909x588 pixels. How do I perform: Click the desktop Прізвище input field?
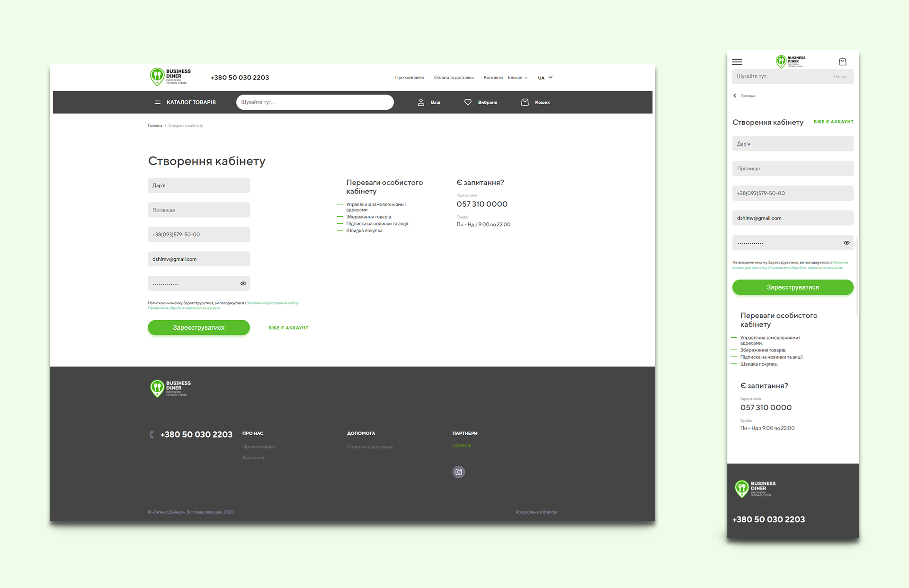coord(199,210)
